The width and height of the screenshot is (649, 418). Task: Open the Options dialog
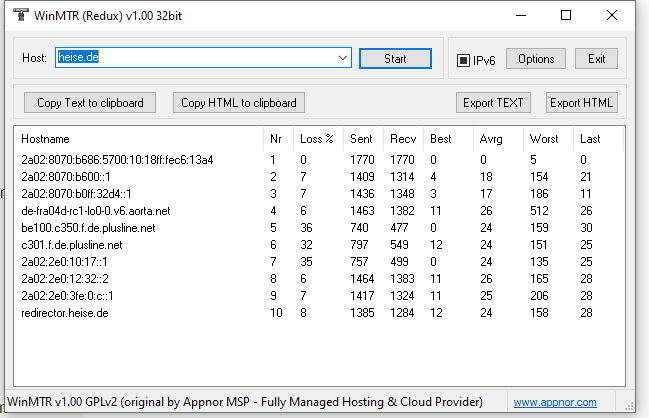point(536,59)
